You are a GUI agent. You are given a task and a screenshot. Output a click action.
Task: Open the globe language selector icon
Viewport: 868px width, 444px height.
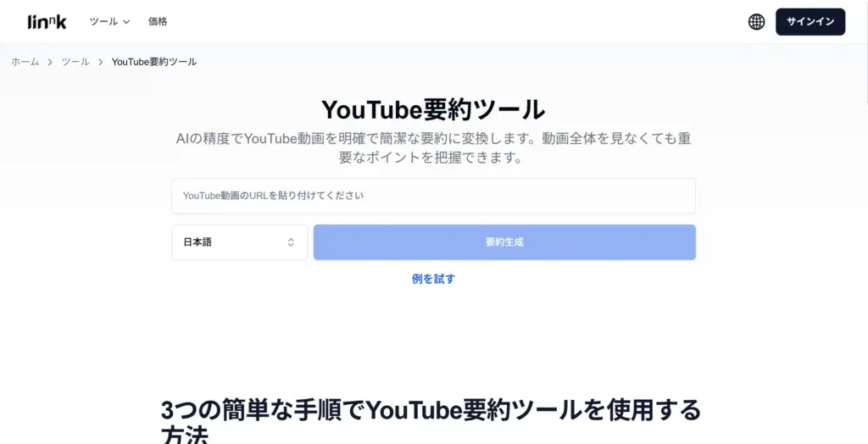tap(756, 21)
